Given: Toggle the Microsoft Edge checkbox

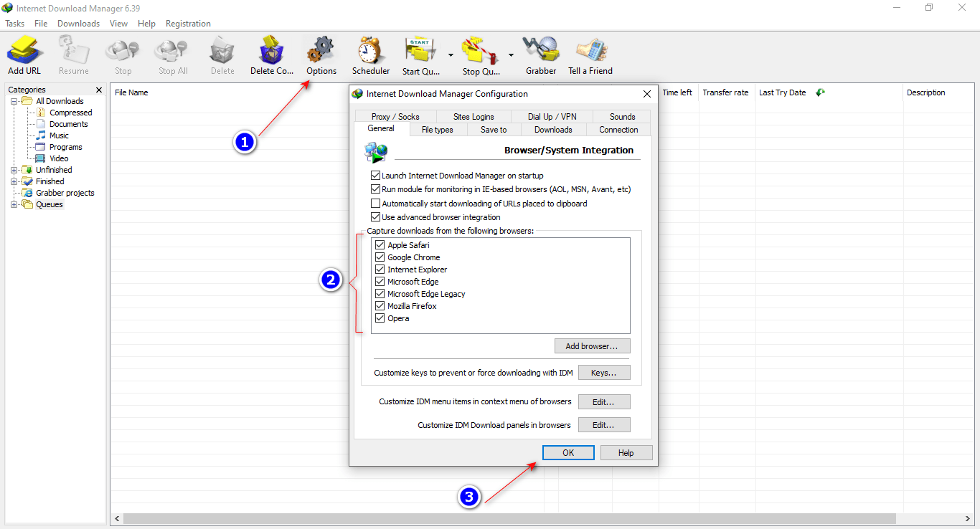Looking at the screenshot, I should click(x=380, y=282).
